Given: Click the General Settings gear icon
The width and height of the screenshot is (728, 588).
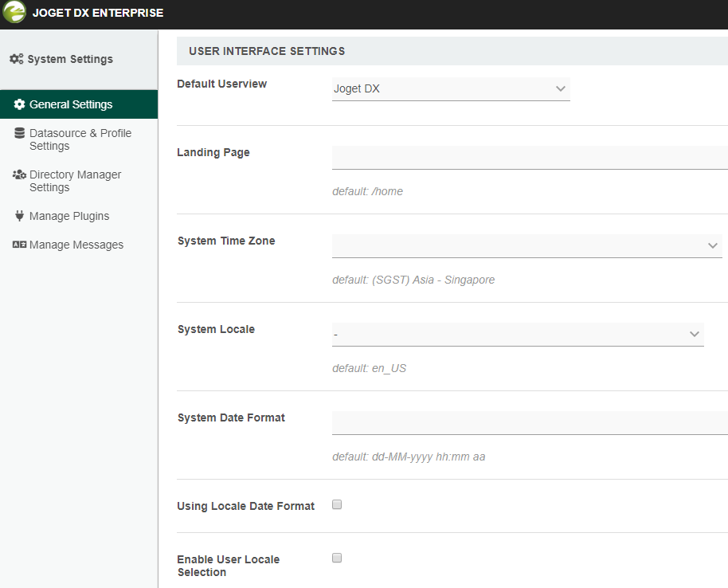Looking at the screenshot, I should (x=20, y=104).
